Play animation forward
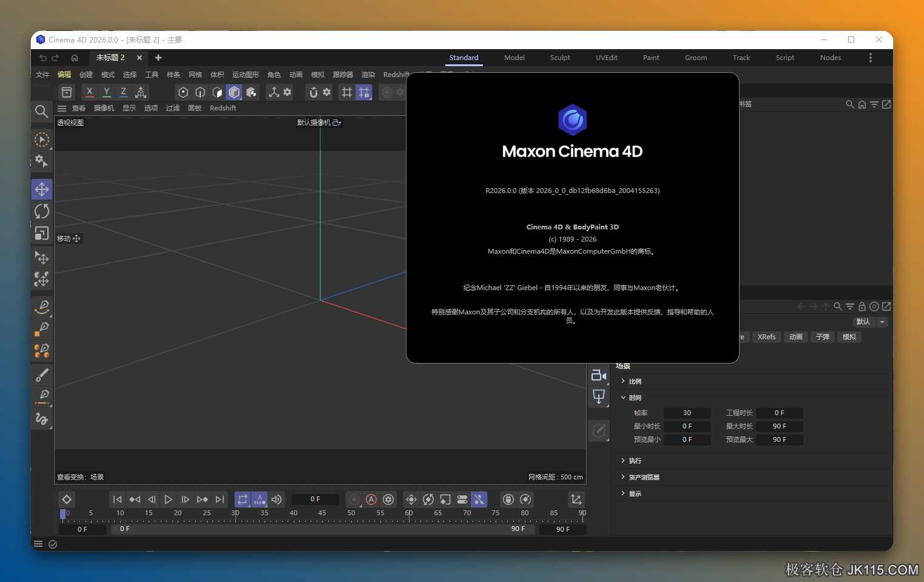This screenshot has width=924, height=582. [169, 499]
